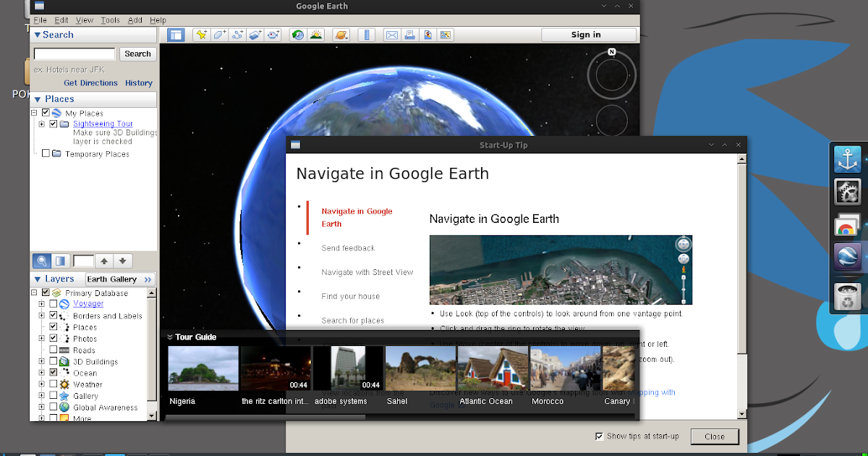Click the Search button
The width and height of the screenshot is (868, 456).
(137, 54)
